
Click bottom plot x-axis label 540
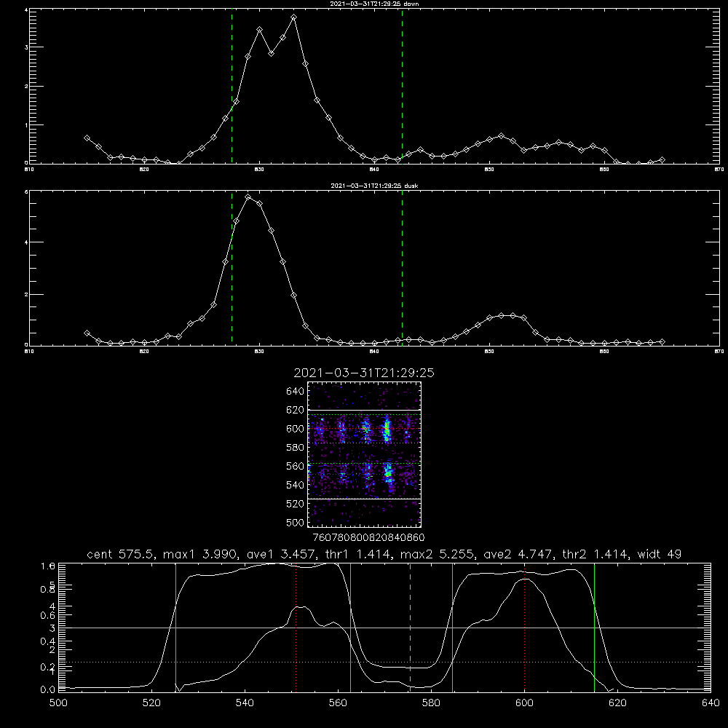click(245, 703)
